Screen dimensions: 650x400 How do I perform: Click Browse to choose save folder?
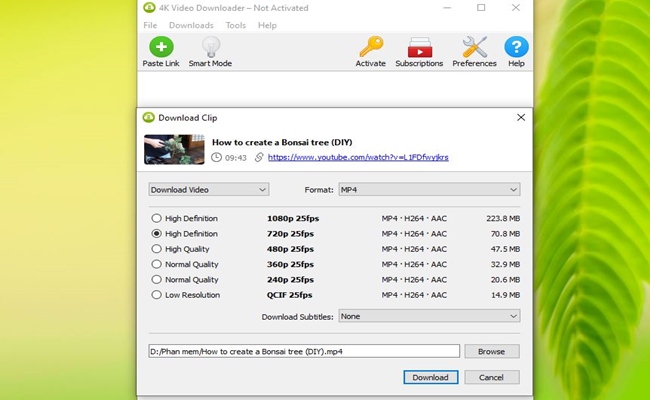[x=491, y=351]
